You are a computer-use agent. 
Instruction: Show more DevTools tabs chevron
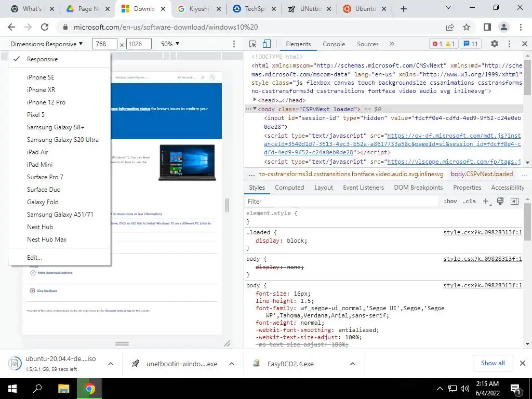(x=392, y=44)
